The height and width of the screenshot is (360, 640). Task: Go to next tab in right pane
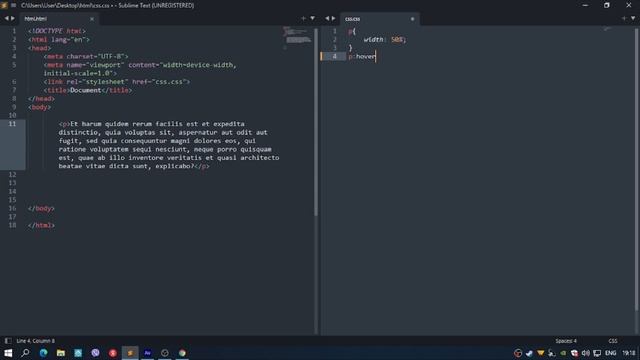[333, 18]
